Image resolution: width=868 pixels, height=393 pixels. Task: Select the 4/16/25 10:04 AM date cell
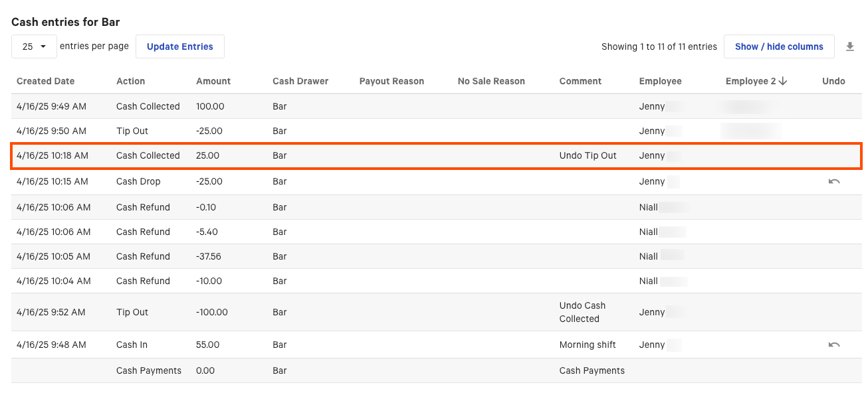pyautogui.click(x=54, y=281)
